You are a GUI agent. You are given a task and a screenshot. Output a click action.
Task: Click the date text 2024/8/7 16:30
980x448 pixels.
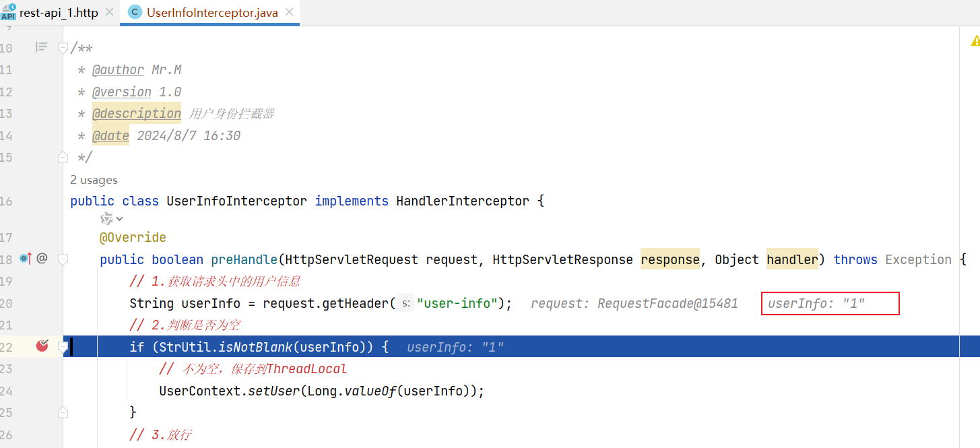coord(189,135)
